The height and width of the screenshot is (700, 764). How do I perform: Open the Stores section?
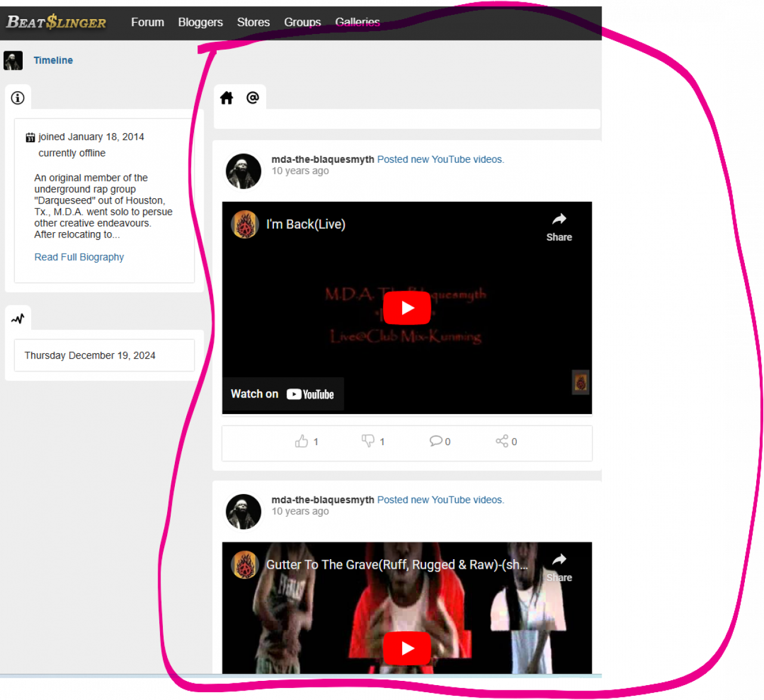coord(253,22)
